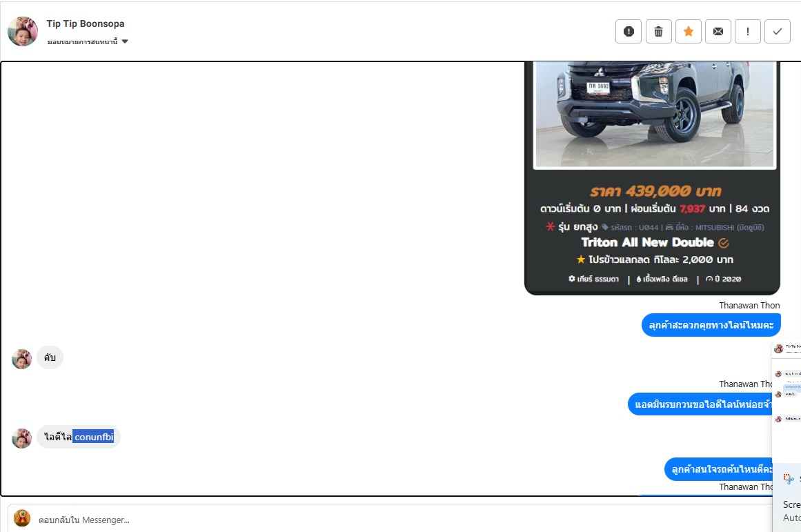The image size is (801, 532).
Task: Click customer avatar next to 'คับ' message
Action: (21, 359)
